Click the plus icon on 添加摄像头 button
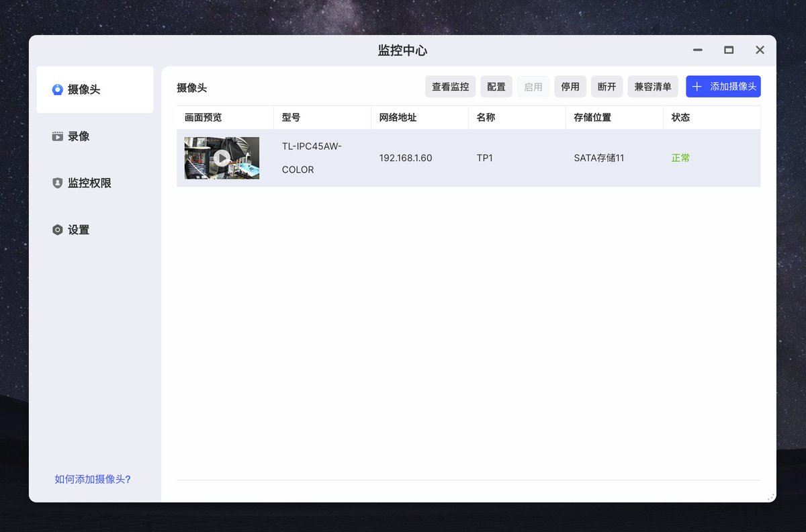The image size is (806, 532). point(696,86)
